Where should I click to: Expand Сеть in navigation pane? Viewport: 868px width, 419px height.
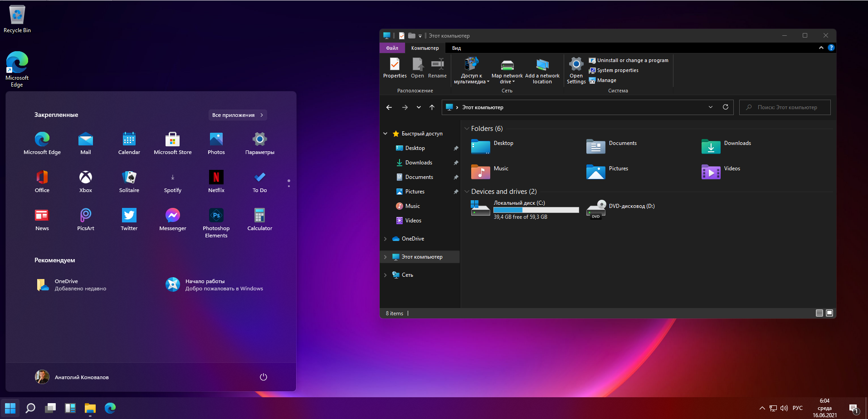385,275
